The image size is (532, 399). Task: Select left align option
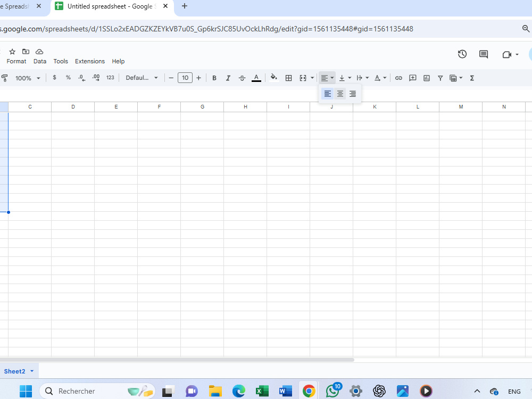[x=327, y=94]
